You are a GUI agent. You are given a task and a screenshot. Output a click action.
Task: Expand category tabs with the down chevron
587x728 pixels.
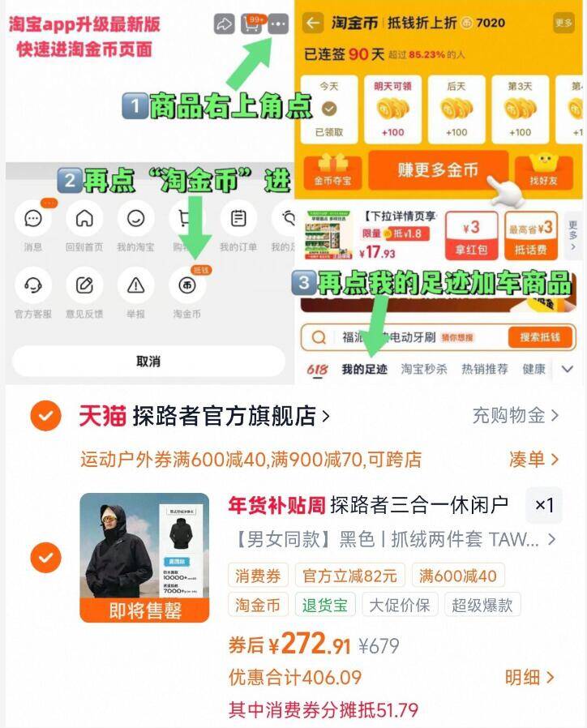568,369
